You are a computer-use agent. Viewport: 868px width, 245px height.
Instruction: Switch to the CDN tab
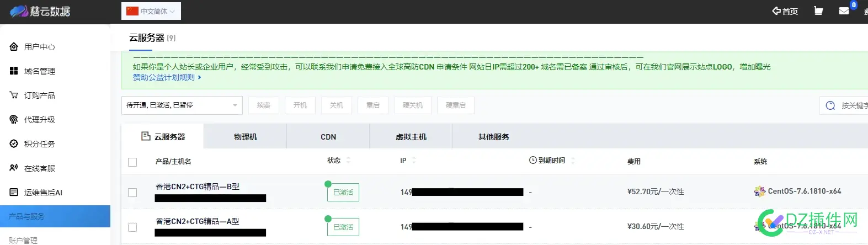pyautogui.click(x=328, y=136)
